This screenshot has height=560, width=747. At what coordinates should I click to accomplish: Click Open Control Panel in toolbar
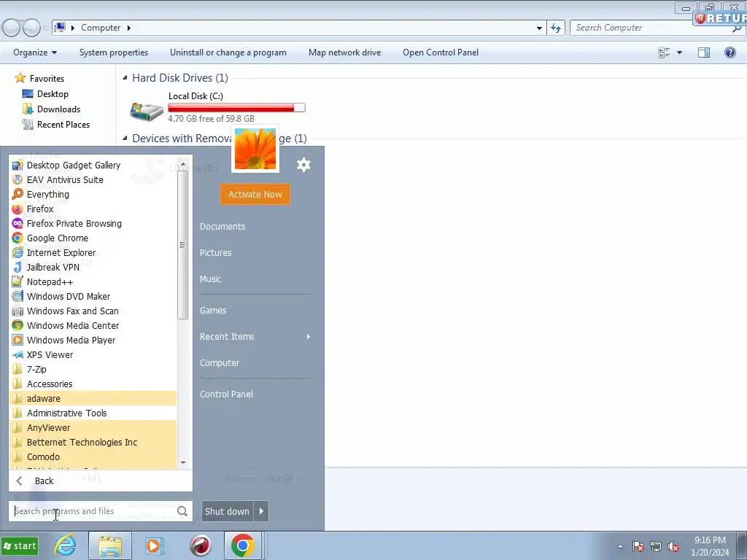coord(440,52)
